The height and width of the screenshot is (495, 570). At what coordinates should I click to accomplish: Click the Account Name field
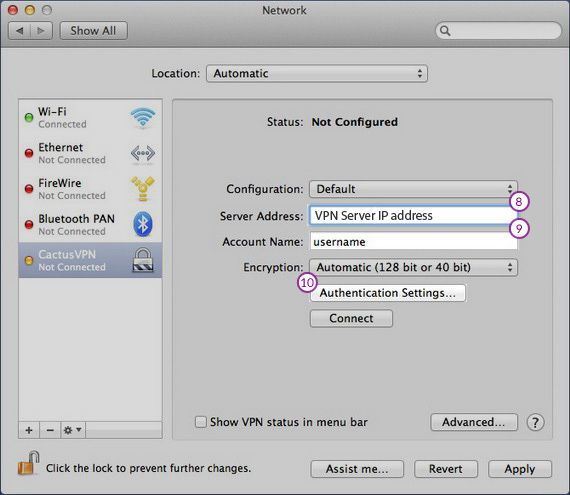(x=413, y=242)
